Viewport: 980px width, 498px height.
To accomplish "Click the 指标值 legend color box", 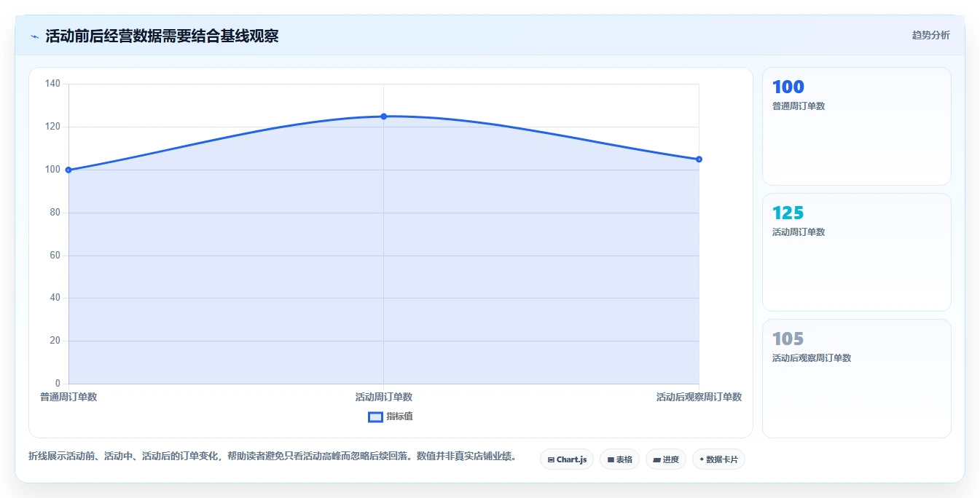I will pyautogui.click(x=375, y=416).
